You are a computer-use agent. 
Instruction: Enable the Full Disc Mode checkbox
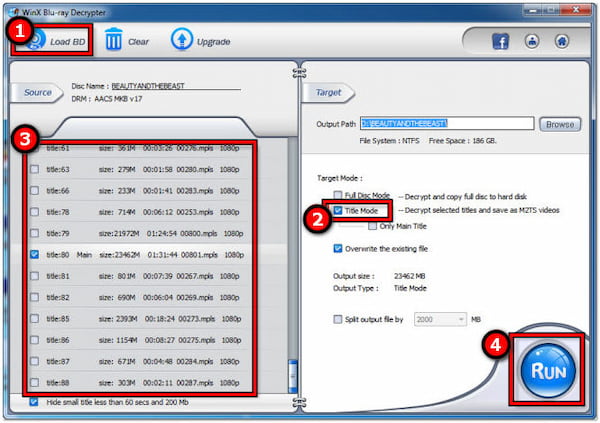coord(338,195)
